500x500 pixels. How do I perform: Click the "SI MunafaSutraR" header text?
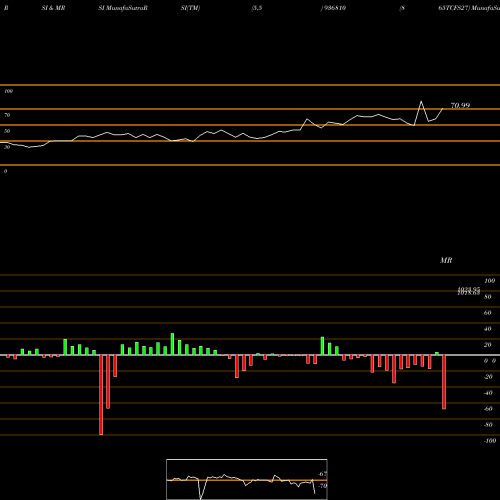pyautogui.click(x=123, y=8)
